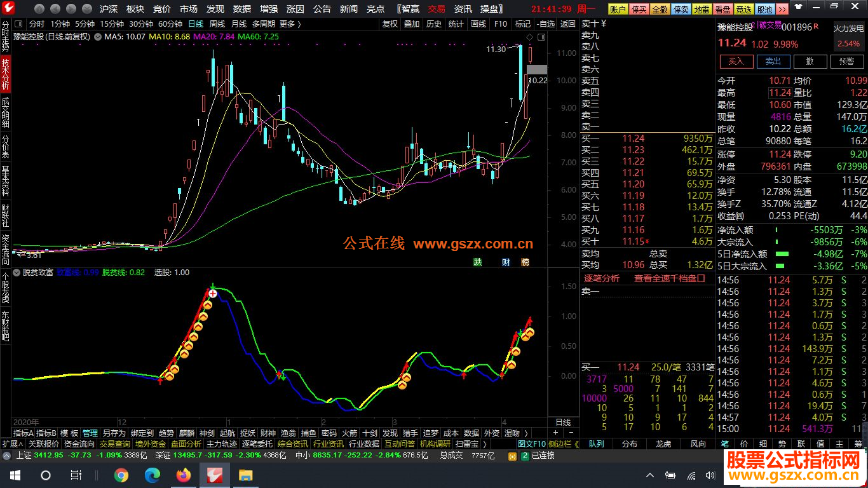
Task: Click the 账户 account button
Action: click(618, 9)
